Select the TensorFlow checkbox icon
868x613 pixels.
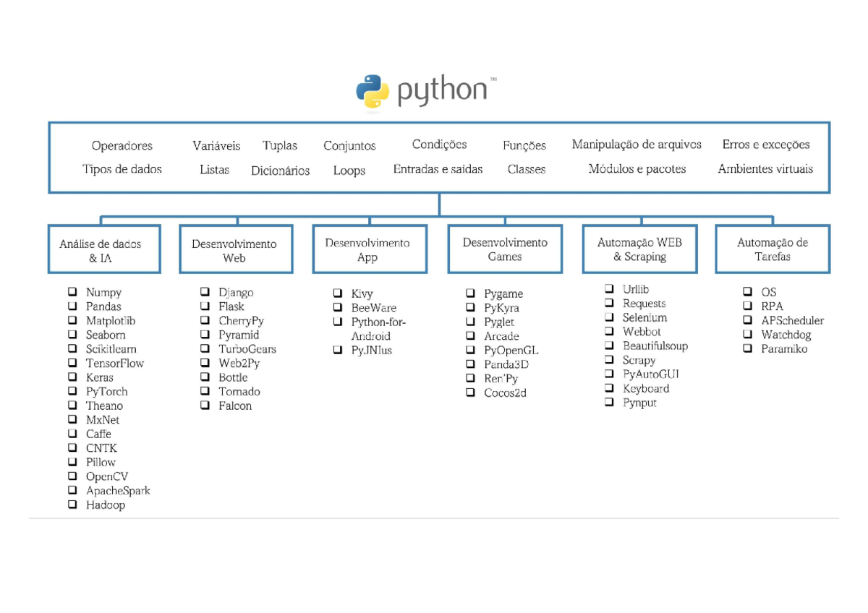[72, 363]
